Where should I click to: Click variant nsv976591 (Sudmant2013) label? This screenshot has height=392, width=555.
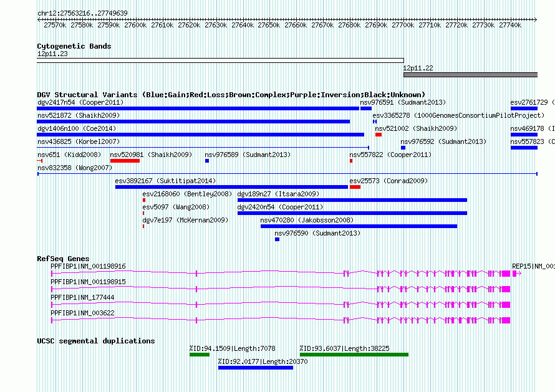pos(403,102)
